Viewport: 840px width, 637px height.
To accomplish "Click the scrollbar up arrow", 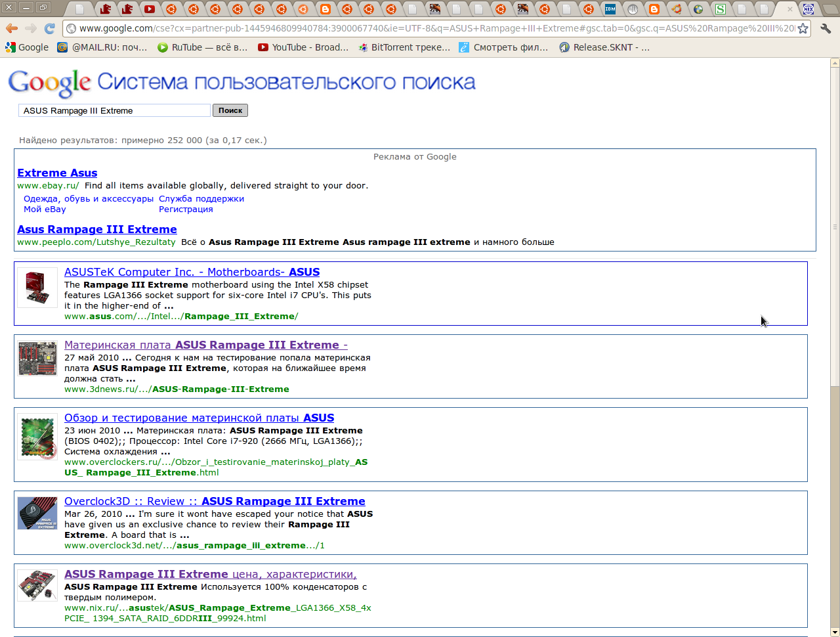I will tap(835, 63).
